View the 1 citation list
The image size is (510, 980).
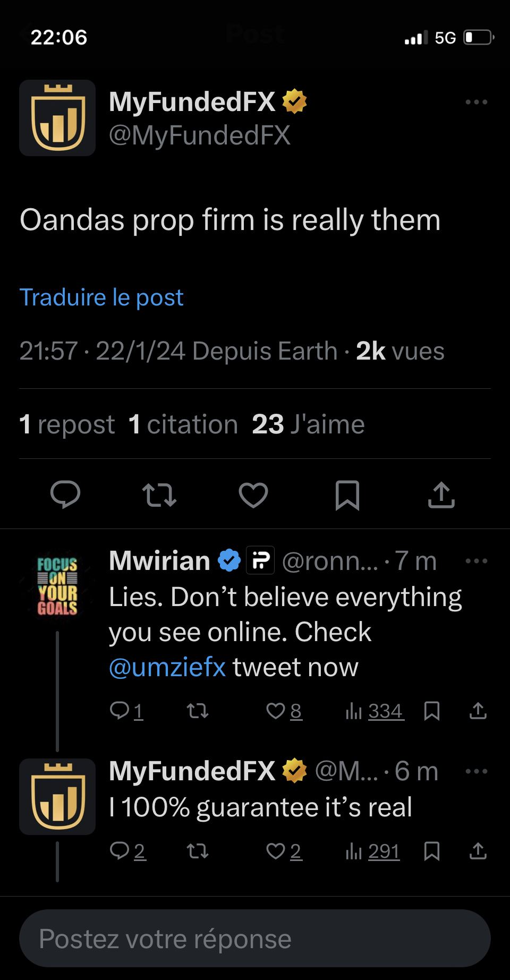183,424
